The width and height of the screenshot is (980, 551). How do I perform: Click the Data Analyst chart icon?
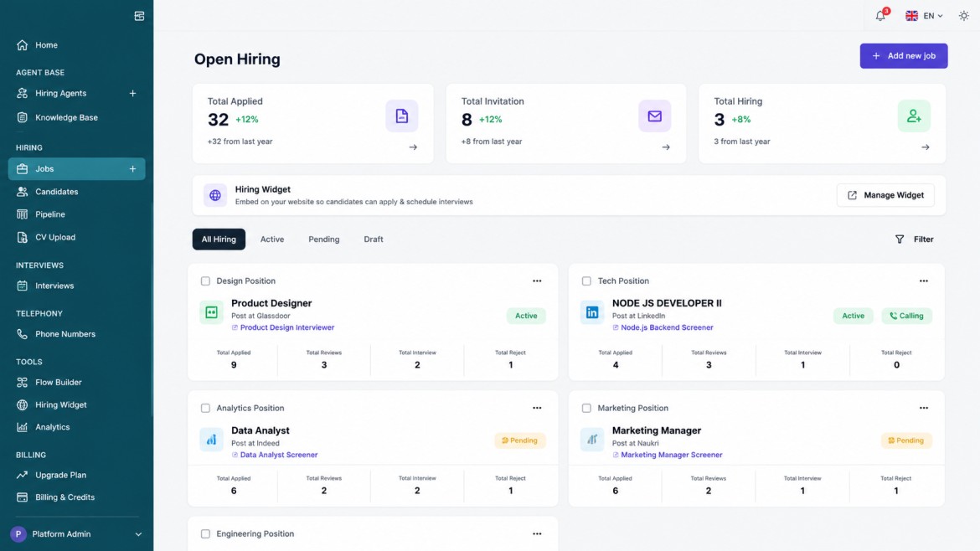tap(211, 439)
